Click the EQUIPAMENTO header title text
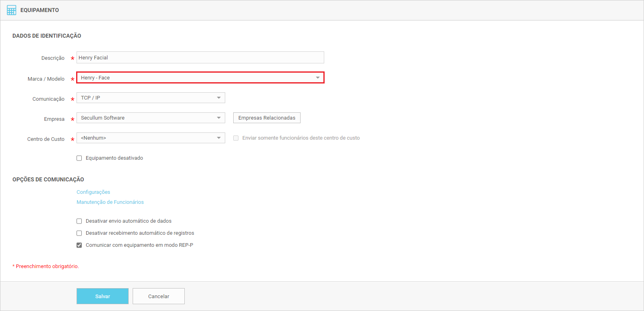The width and height of the screenshot is (644, 311). 40,10
